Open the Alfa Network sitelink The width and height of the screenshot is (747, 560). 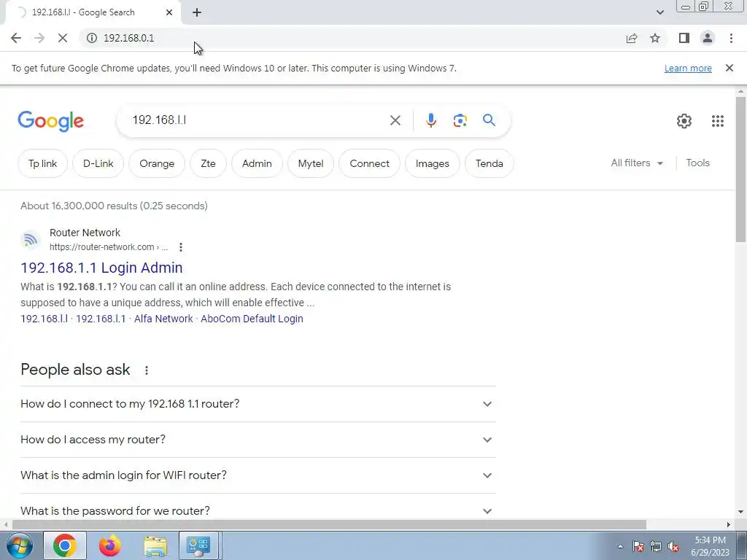point(163,319)
